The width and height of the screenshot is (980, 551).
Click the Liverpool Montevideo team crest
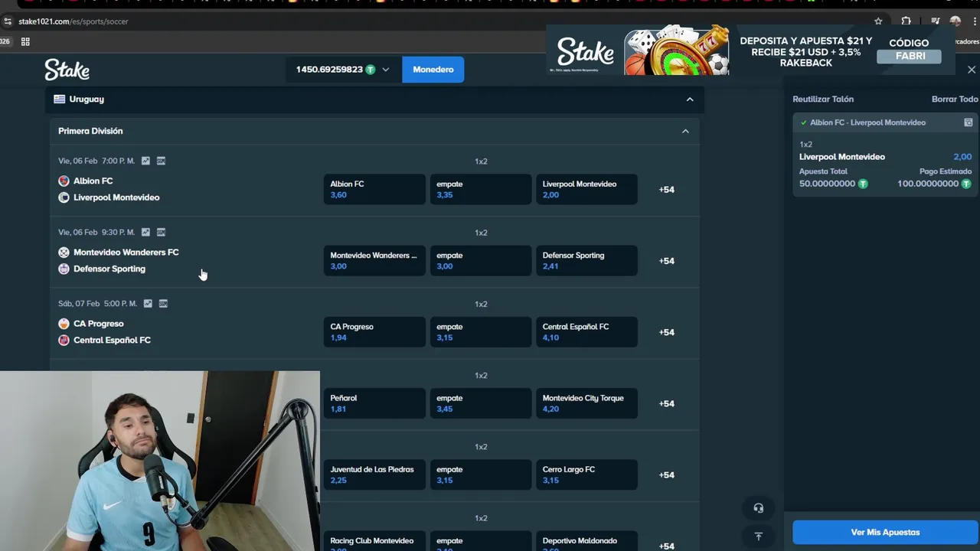(x=64, y=197)
